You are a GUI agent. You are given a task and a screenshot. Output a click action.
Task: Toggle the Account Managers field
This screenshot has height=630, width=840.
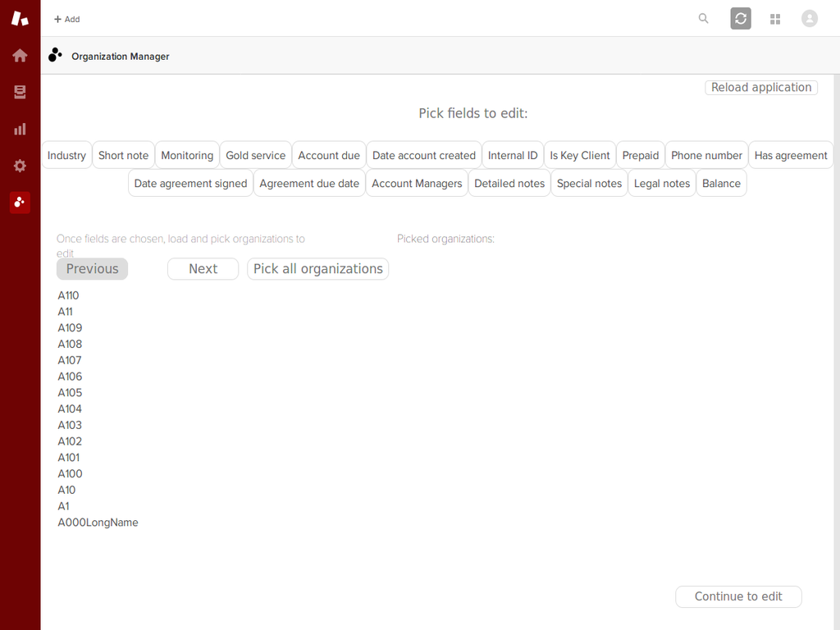click(417, 184)
